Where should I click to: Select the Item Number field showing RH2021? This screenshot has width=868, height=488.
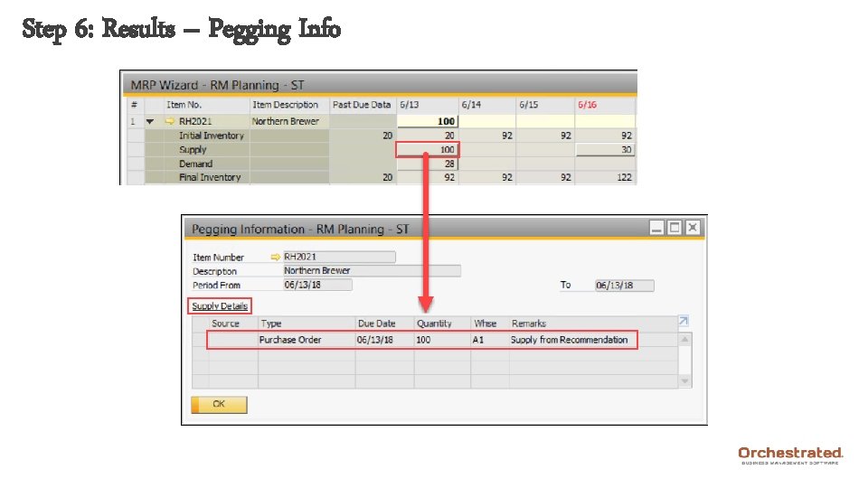pyautogui.click(x=339, y=257)
